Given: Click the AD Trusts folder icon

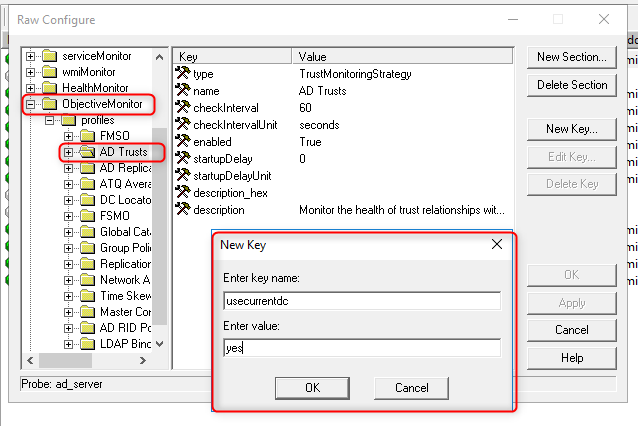Looking at the screenshot, I should pos(87,152).
